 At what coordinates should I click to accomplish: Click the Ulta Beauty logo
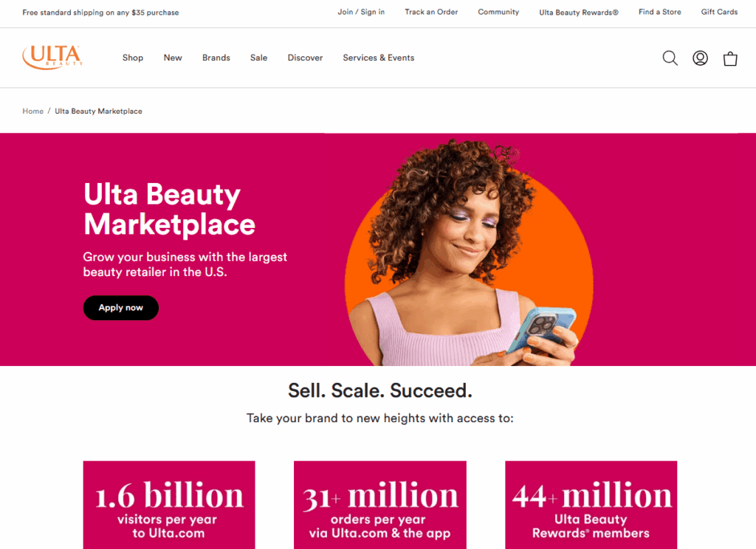coord(52,58)
